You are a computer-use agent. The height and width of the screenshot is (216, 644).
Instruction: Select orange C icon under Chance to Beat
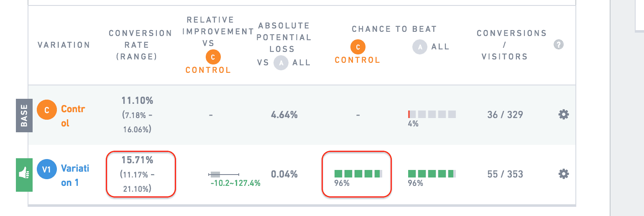358,47
